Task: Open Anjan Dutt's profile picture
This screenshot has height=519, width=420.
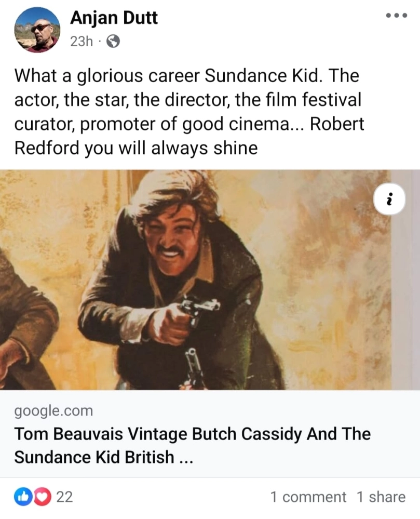Action: coord(37,30)
